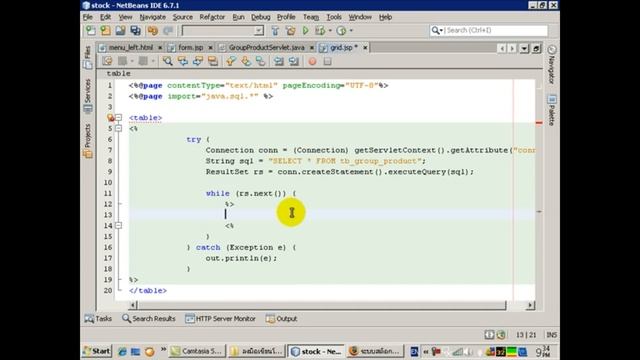Click the New Project toolbar icon
Screen dimensions: 640x360
click(105, 31)
